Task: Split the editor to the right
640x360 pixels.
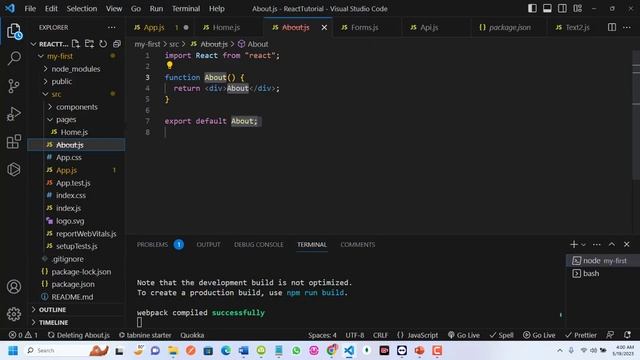Action: point(612,27)
